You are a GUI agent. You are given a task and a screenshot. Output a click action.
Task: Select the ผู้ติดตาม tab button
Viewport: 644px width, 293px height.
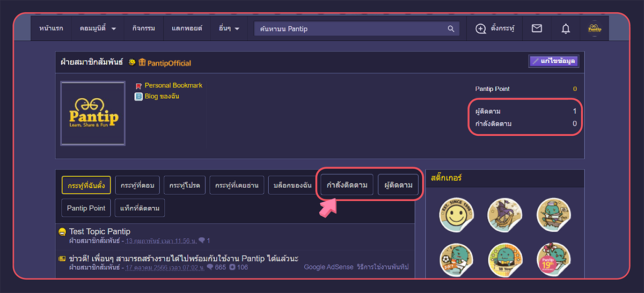click(398, 185)
